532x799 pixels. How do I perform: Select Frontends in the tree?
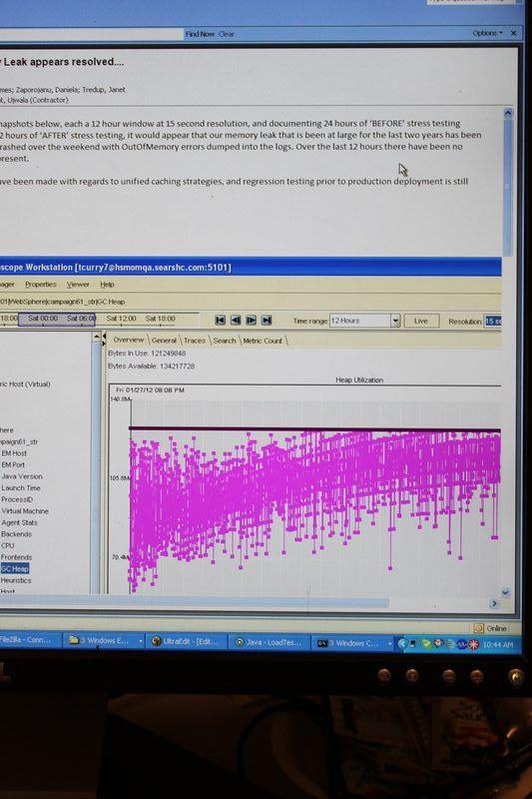click(x=16, y=557)
